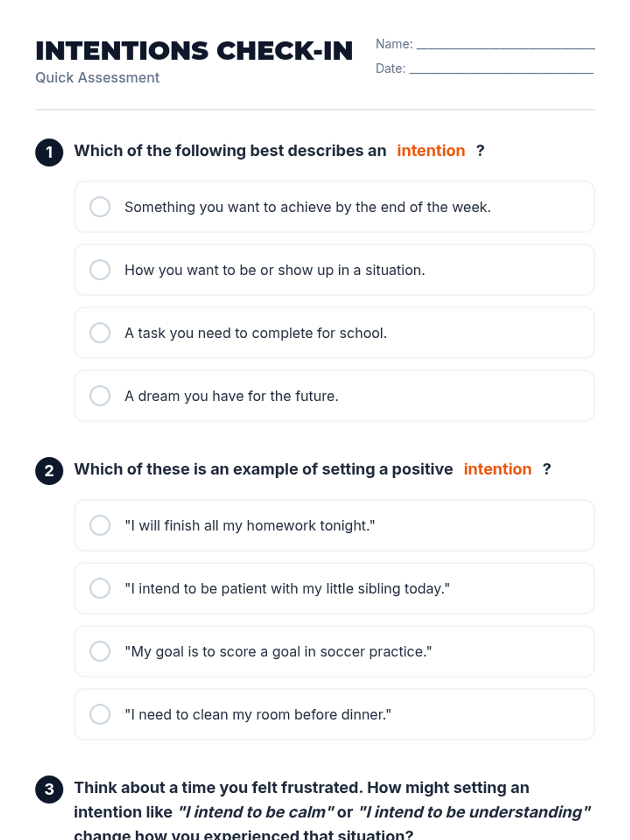Image resolution: width=630 pixels, height=840 pixels.
Task: Click the "Quick Assessment" subtitle
Action: pyautogui.click(x=97, y=78)
